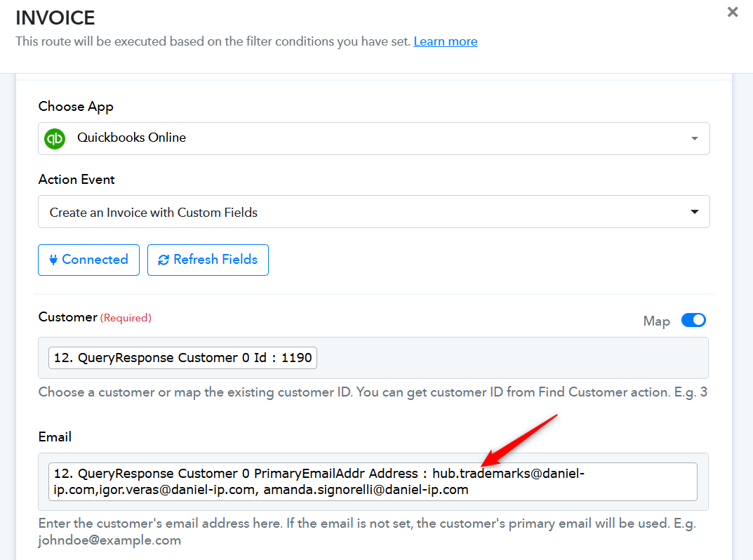Click the refresh arrows icon
Image resolution: width=753 pixels, height=560 pixels.
164,260
